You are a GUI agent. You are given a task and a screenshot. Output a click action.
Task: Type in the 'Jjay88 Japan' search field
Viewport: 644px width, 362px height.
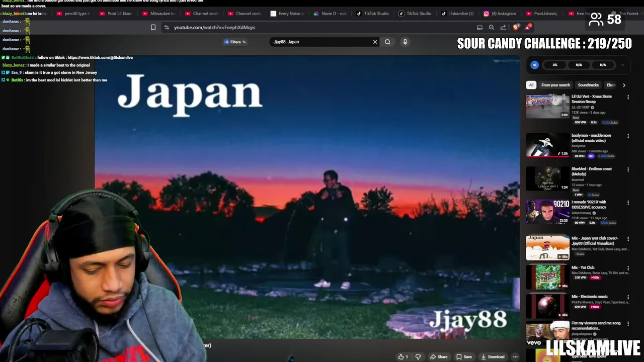(x=320, y=42)
